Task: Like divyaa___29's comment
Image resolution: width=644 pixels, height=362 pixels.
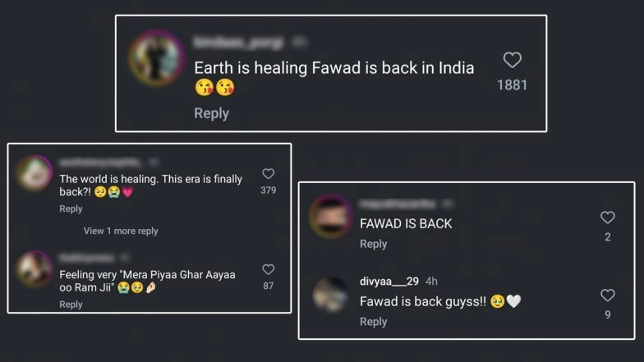Action: click(608, 296)
